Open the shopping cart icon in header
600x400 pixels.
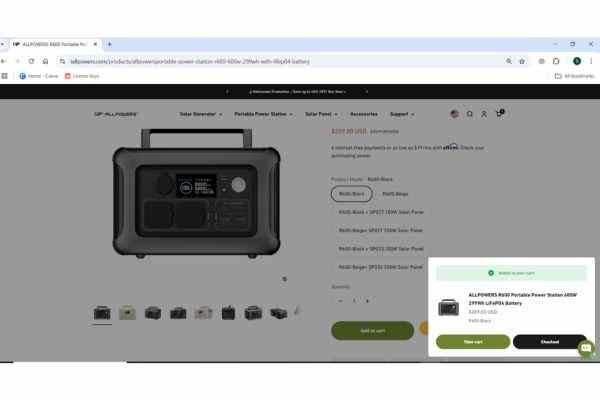[498, 114]
